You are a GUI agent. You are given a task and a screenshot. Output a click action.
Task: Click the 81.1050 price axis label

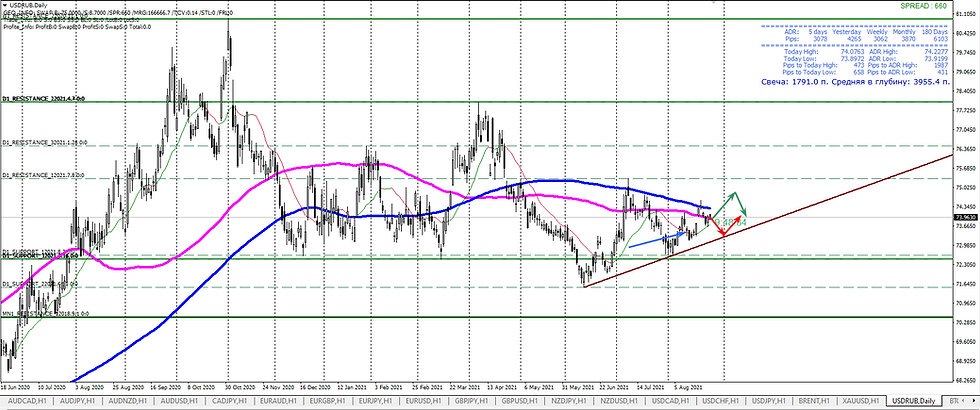pos(964,13)
